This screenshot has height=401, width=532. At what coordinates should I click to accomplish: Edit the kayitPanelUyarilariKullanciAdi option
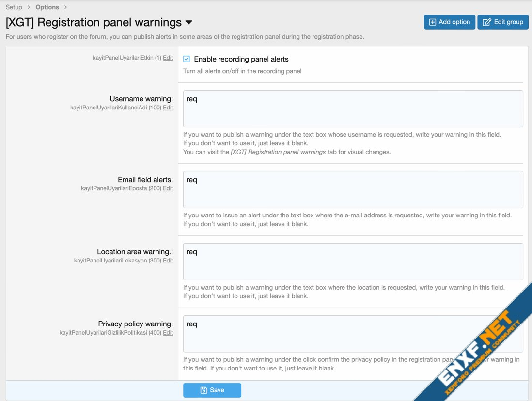coord(168,108)
